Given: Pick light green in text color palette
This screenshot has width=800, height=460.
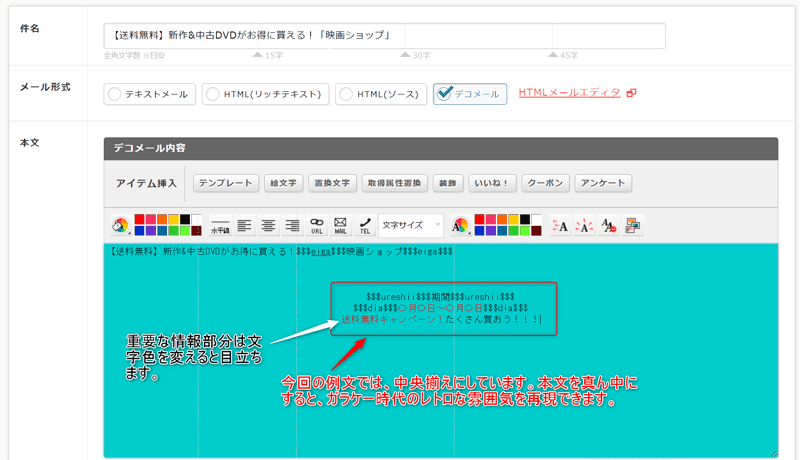Looking at the screenshot, I should (x=525, y=231).
